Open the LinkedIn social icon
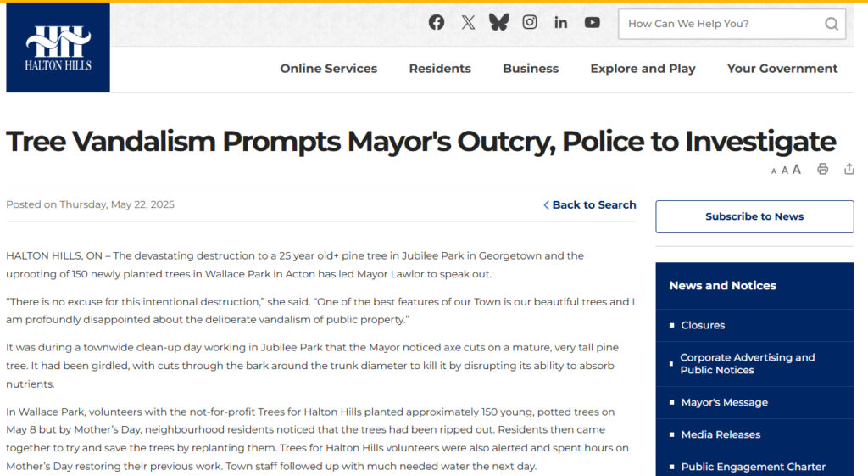The width and height of the screenshot is (868, 476). [x=561, y=22]
